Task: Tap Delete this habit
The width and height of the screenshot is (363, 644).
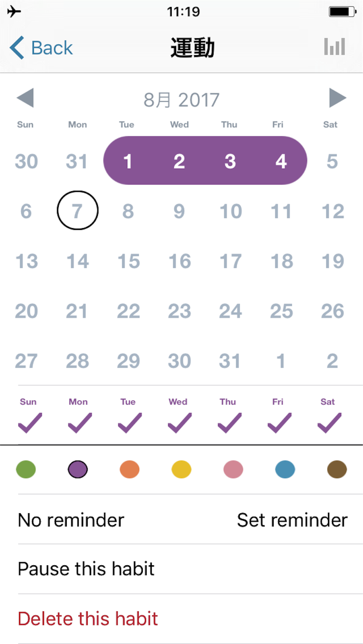Action: coord(88,619)
